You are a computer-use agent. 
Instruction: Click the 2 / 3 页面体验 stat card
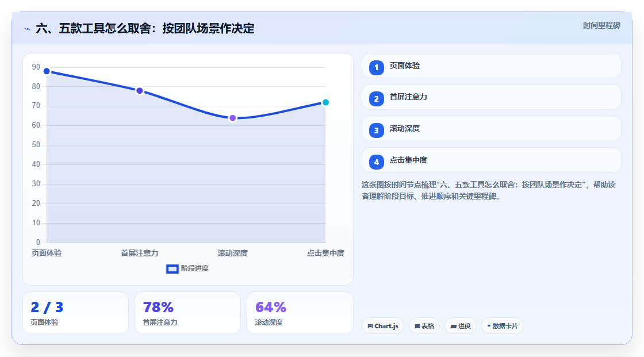click(x=75, y=313)
